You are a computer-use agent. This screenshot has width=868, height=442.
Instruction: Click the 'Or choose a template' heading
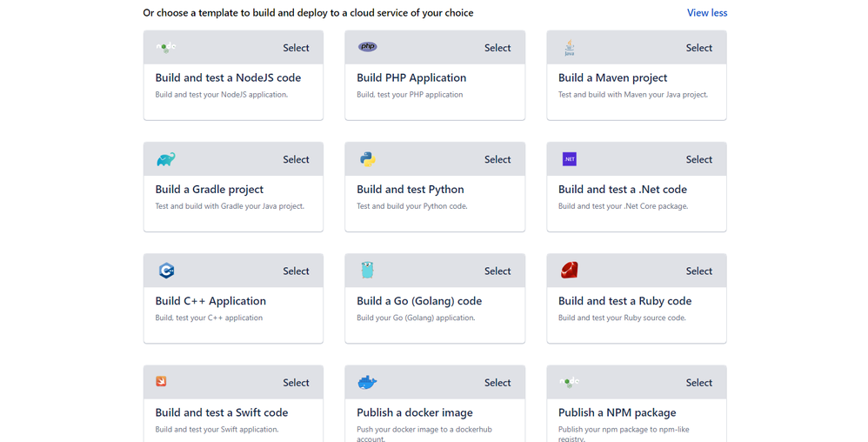click(308, 13)
